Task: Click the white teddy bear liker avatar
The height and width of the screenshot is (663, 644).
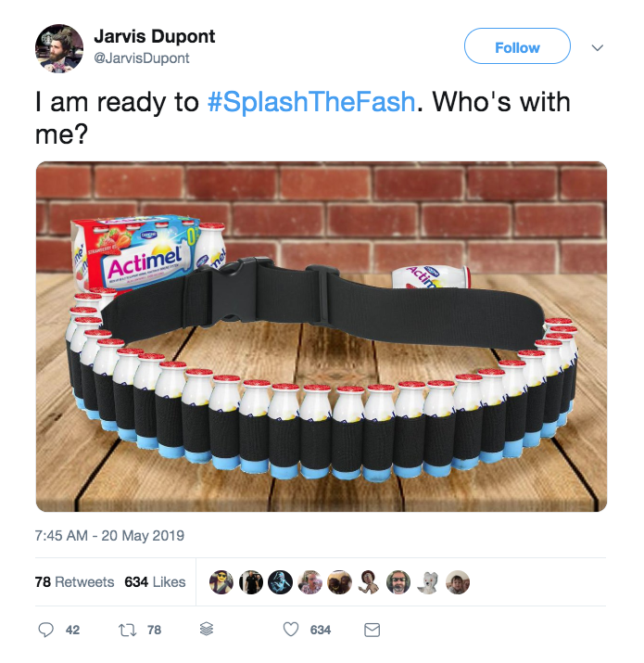Action: click(428, 582)
